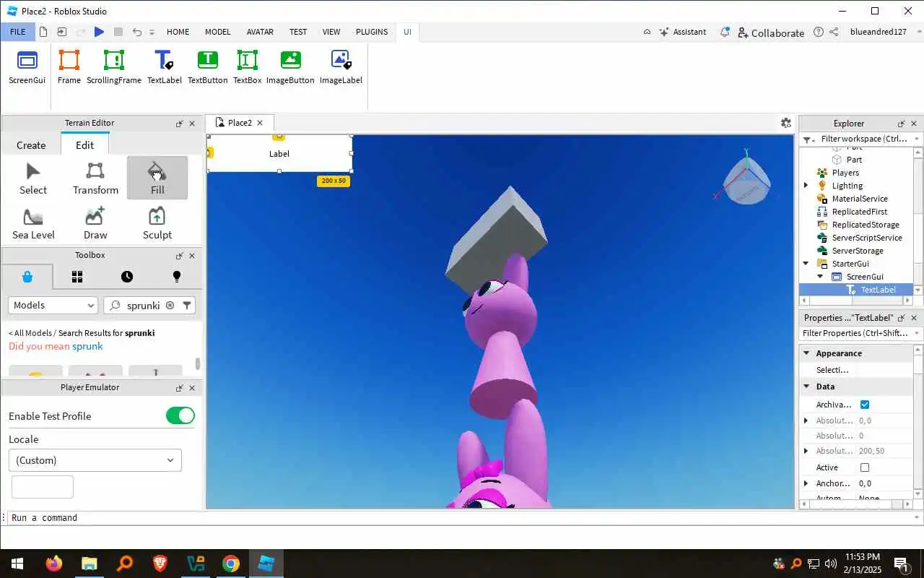Insert a ScrollingFrame element
This screenshot has width=924, height=578.
point(114,68)
